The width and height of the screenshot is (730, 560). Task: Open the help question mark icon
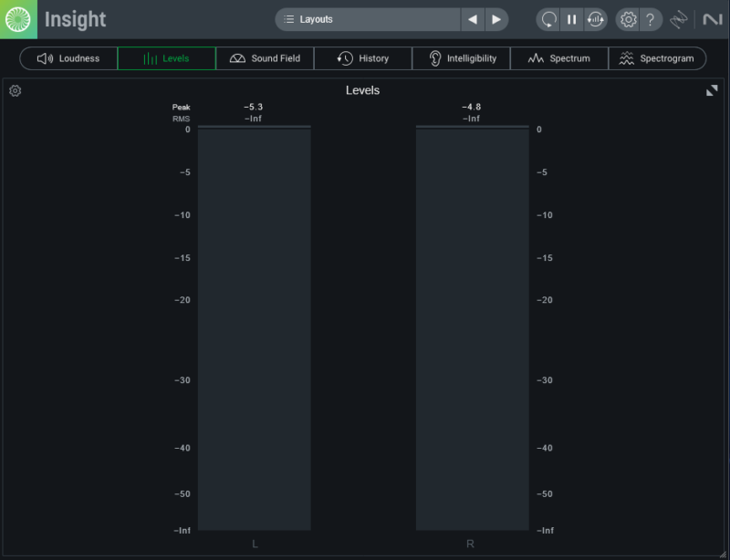(x=651, y=19)
